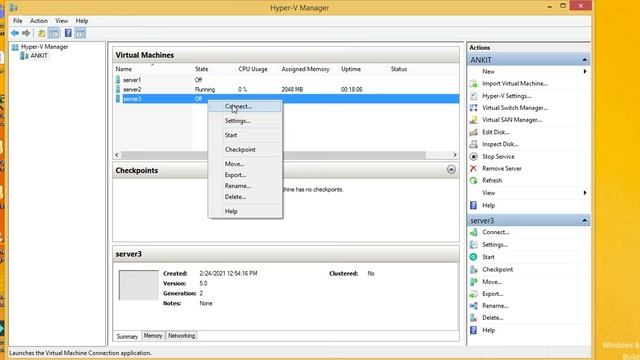This screenshot has height=360, width=640.
Task: Select the server2 virtual machine row
Action: click(x=287, y=89)
